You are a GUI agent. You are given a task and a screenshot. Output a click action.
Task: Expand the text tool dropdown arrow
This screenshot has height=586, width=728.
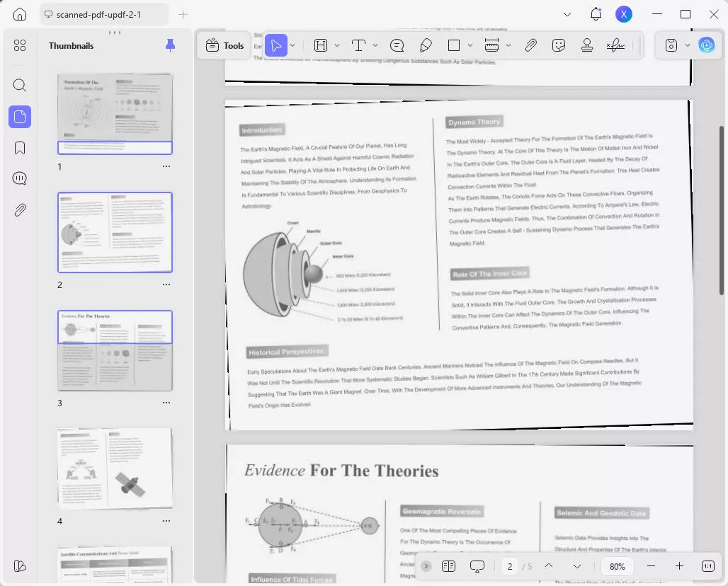pyautogui.click(x=375, y=45)
